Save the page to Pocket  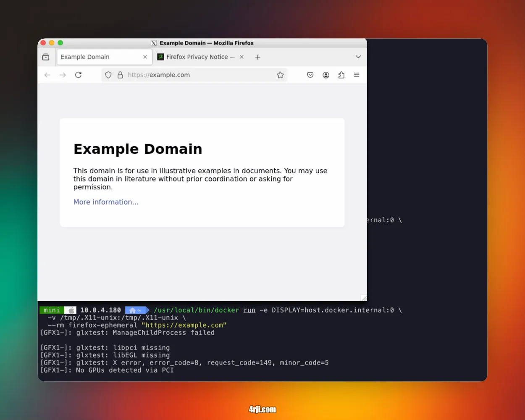(310, 75)
